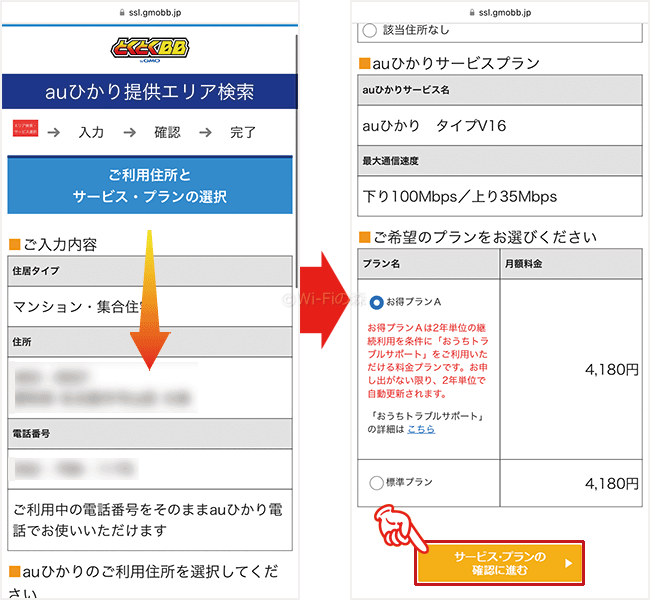Click the ご利用中の電話番号をそのまま note text
This screenshot has width=650, height=600.
[150, 520]
